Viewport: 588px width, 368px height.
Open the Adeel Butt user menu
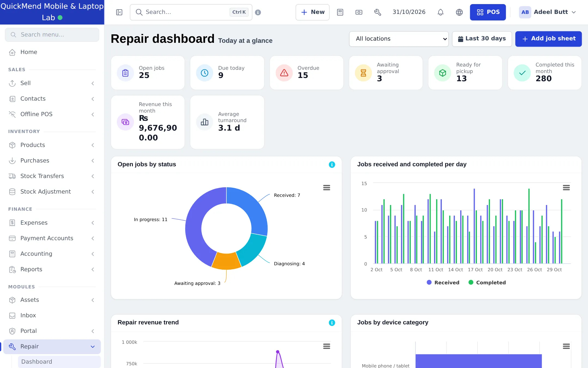point(548,12)
